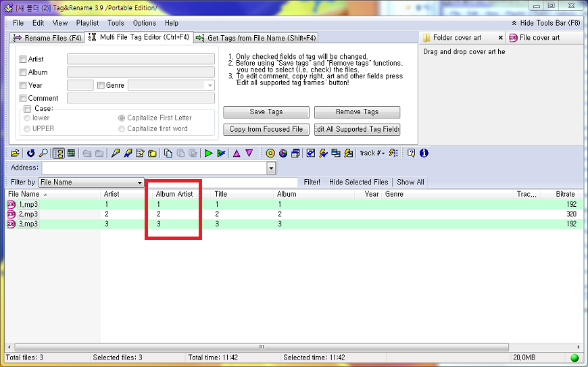
Task: Click the open folder icon in the toolbar
Action: [x=15, y=153]
